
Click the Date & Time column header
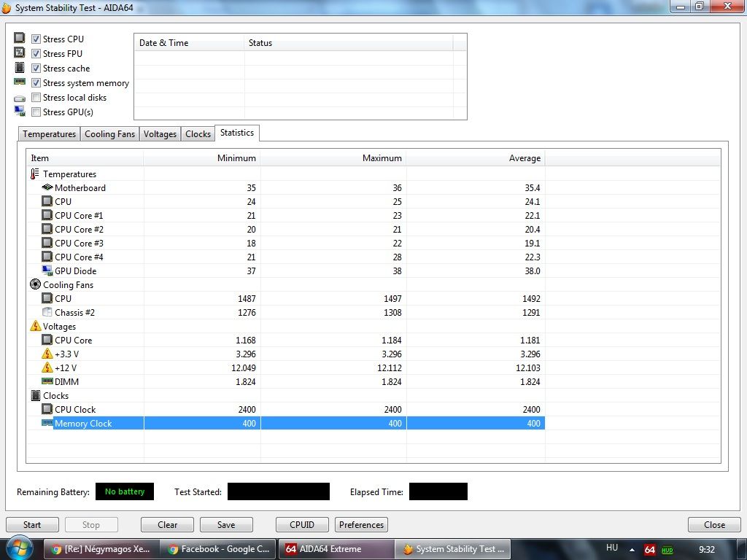pos(189,43)
